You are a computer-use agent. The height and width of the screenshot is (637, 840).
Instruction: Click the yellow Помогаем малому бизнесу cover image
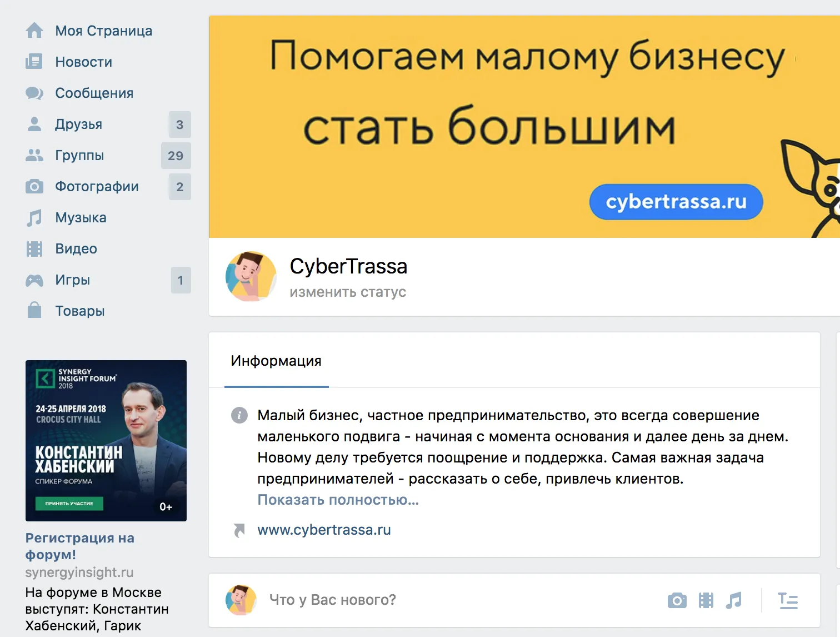[524, 127]
